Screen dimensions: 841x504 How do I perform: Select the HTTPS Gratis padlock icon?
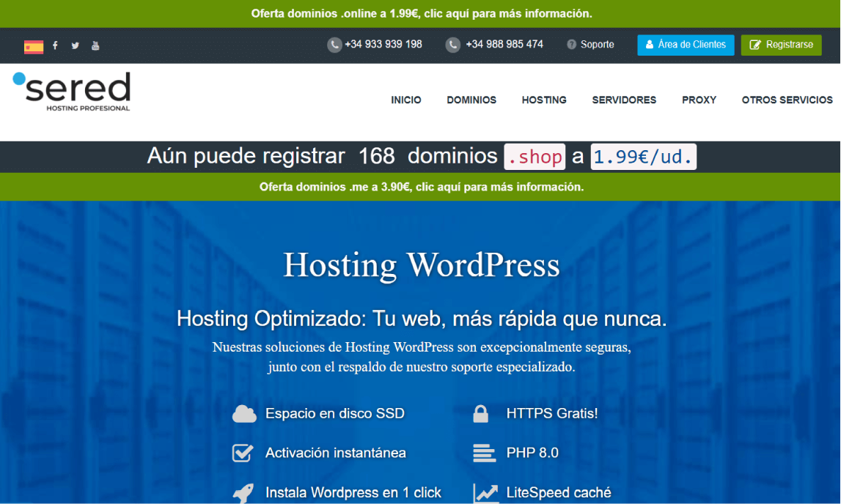pos(482,412)
